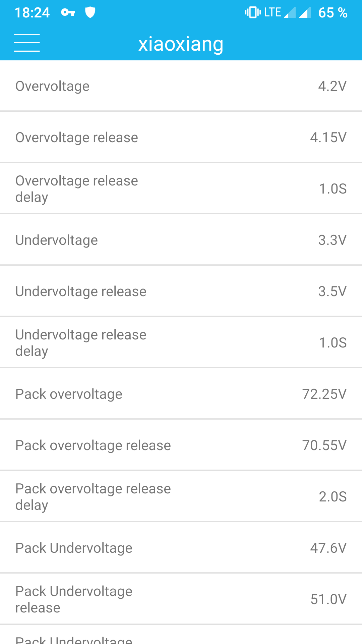Image resolution: width=362 pixels, height=644 pixels.
Task: Select Pack overvoltage release delay row
Action: pyautogui.click(x=181, y=497)
